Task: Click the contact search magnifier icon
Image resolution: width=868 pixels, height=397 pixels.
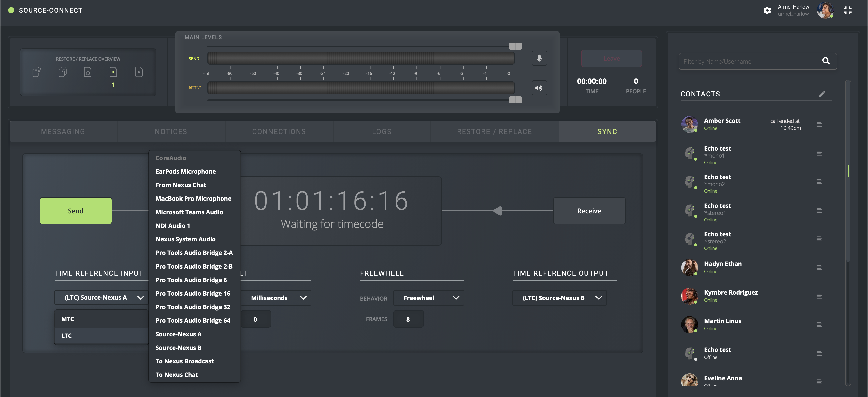Action: [x=826, y=61]
